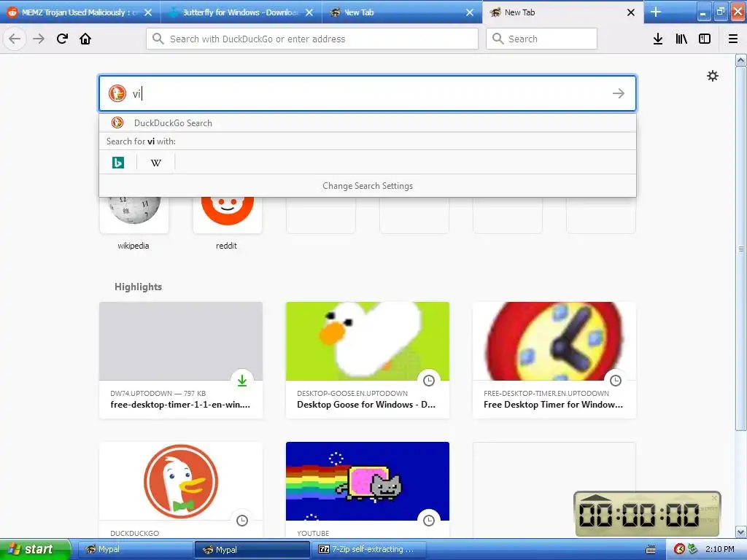747x560 pixels.
Task: Open new tab customize gear settings
Action: pyautogui.click(x=712, y=76)
